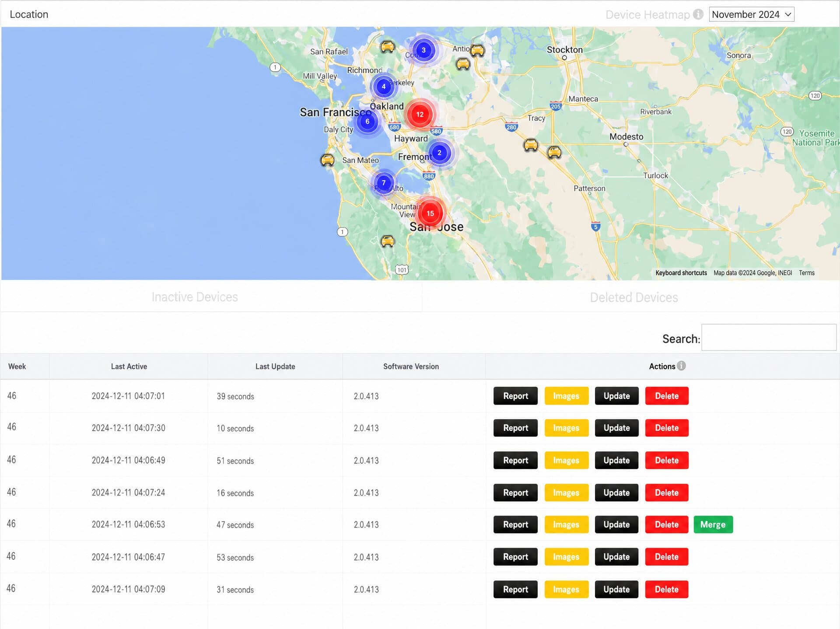
Task: Click the Actions column info icon
Action: (x=681, y=366)
